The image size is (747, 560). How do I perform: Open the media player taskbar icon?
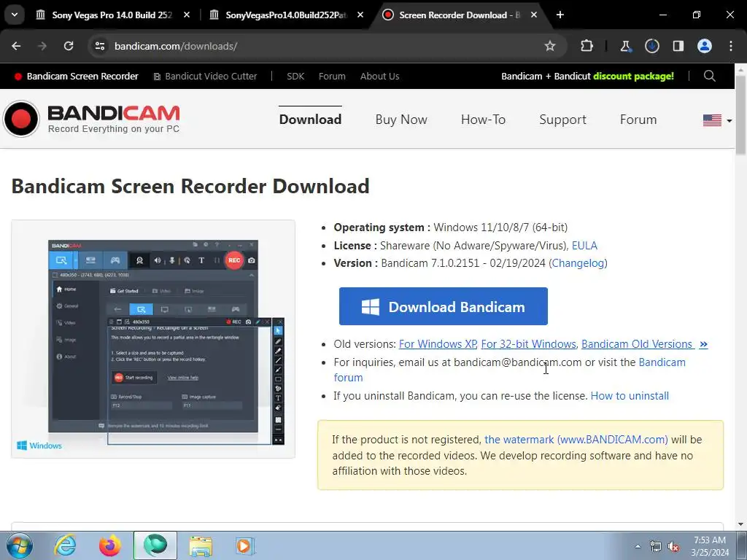(x=245, y=545)
